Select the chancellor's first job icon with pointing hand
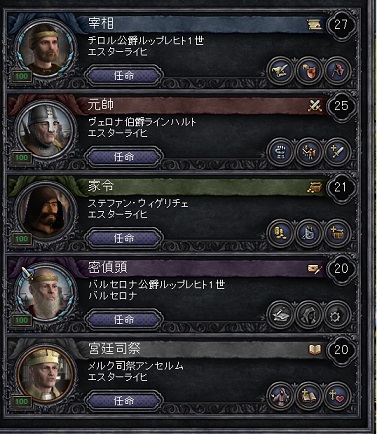Viewport: 377px width, 434px height. pyautogui.click(x=280, y=71)
